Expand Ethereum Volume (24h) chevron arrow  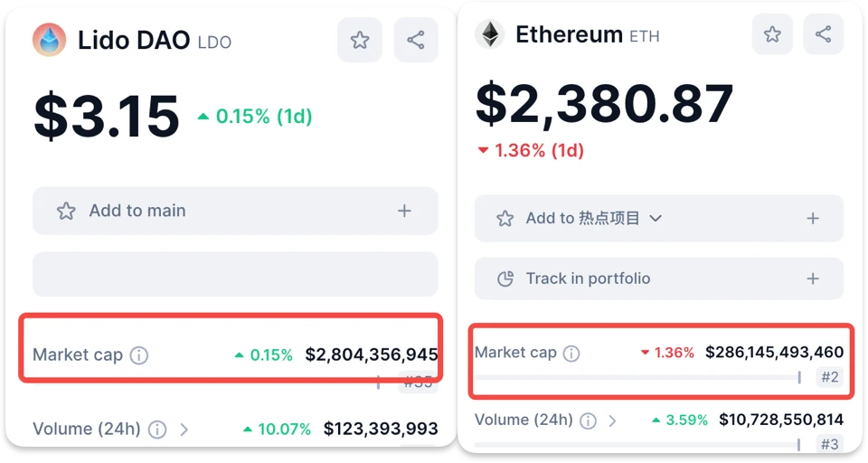click(613, 420)
